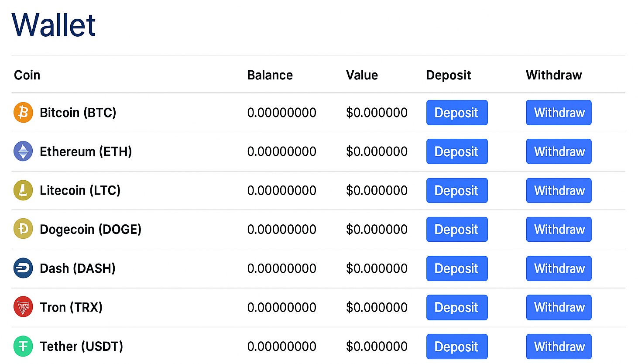The height and width of the screenshot is (364, 638).
Task: Select the Dash (DASH) coin name
Action: coord(78,268)
